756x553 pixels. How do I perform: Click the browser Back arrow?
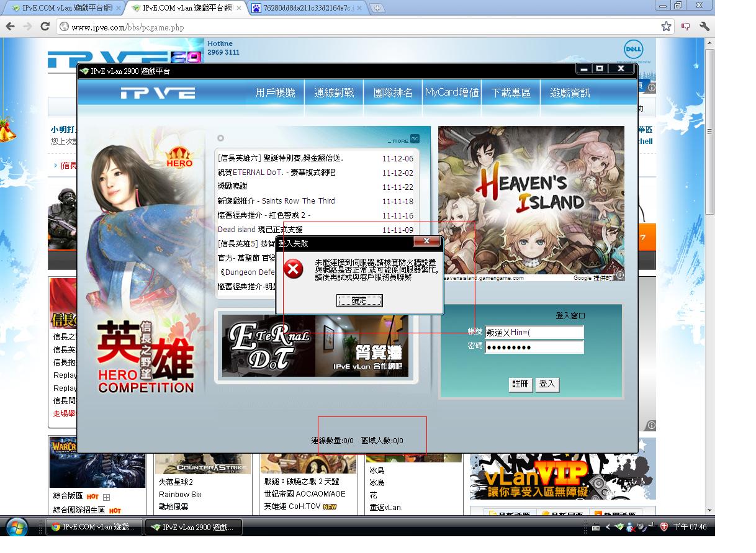tap(11, 26)
